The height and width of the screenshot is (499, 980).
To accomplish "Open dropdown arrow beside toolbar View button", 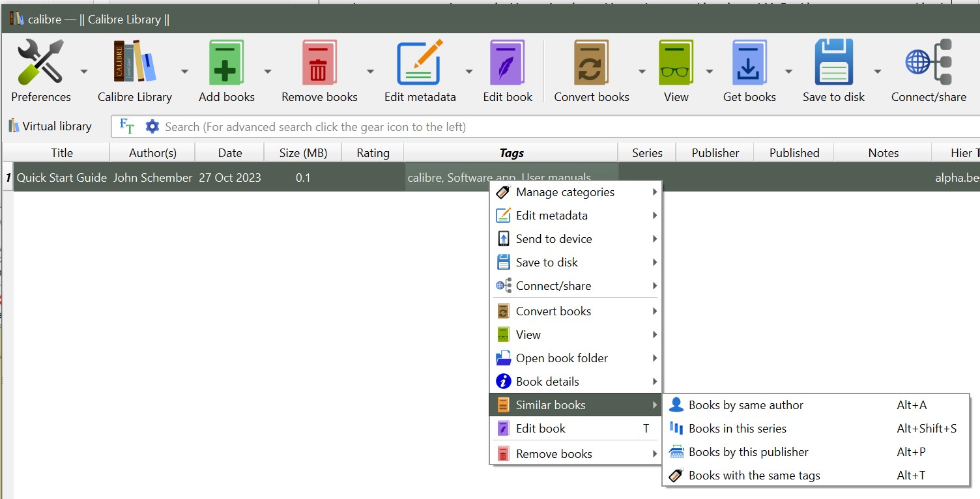I will click(710, 71).
